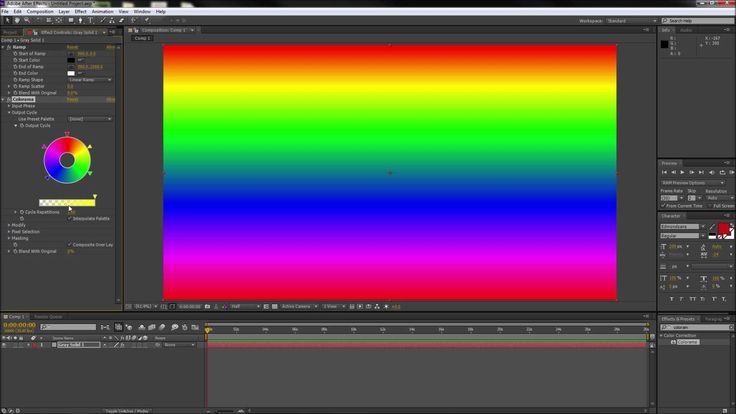
Task: Hide the Gray Solid 1 layer
Action: coord(4,345)
